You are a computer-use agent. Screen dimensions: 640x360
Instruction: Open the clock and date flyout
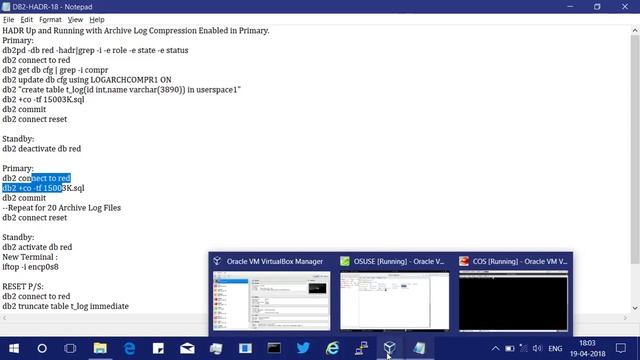587,348
